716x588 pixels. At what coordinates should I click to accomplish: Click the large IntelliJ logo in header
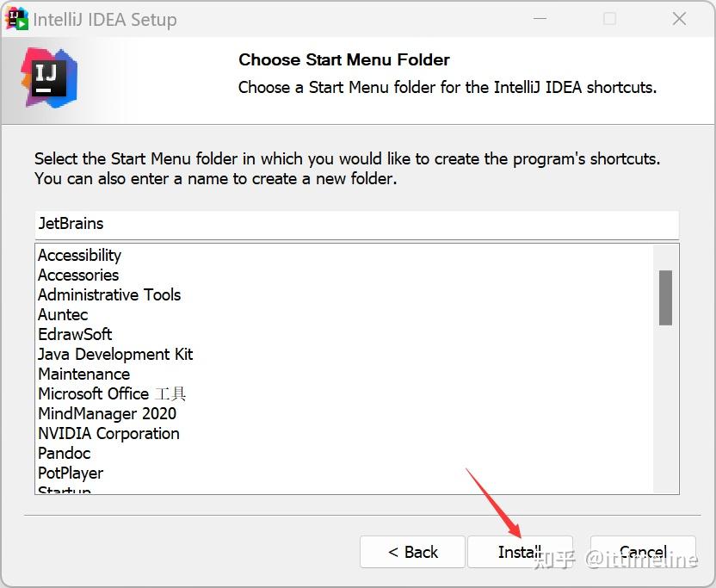coord(48,76)
